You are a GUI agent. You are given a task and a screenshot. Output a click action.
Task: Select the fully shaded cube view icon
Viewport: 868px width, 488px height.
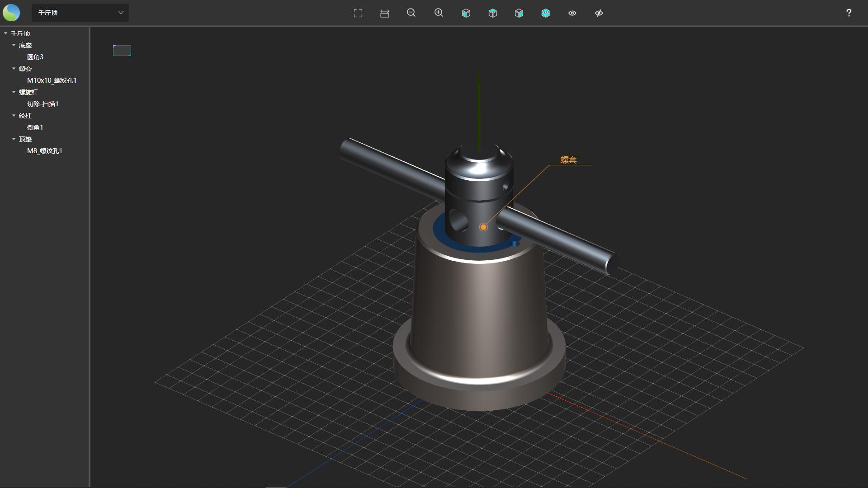tap(546, 13)
